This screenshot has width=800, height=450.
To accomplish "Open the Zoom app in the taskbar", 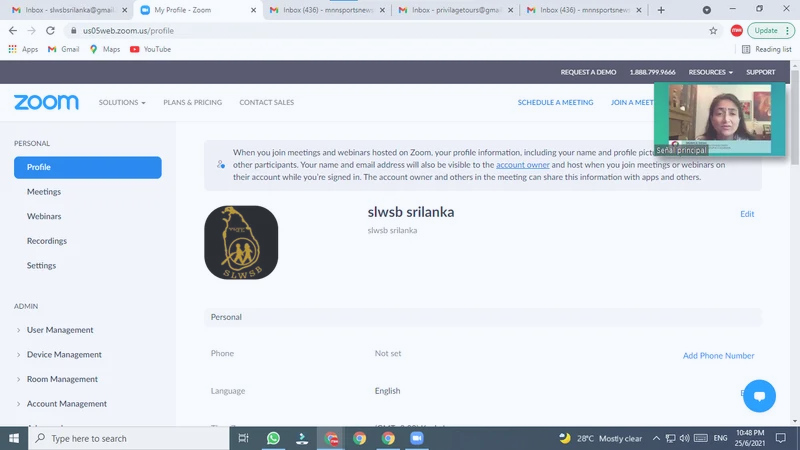I will (x=417, y=438).
